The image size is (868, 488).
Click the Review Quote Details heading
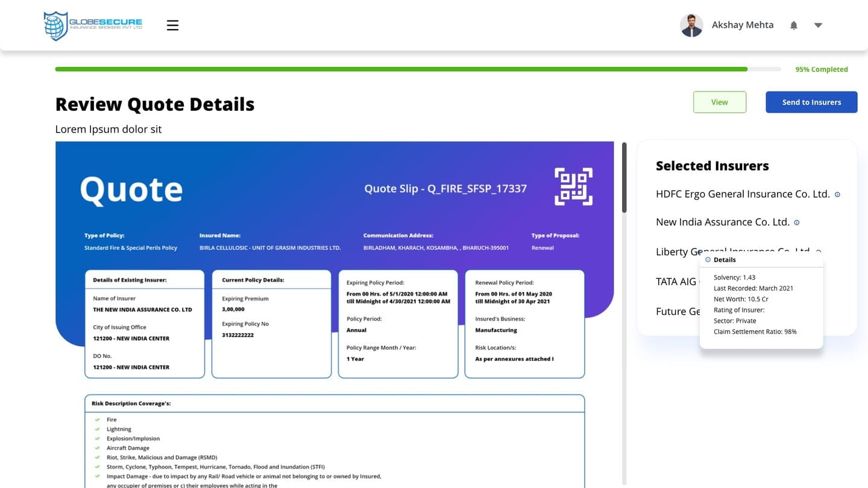pyautogui.click(x=155, y=104)
